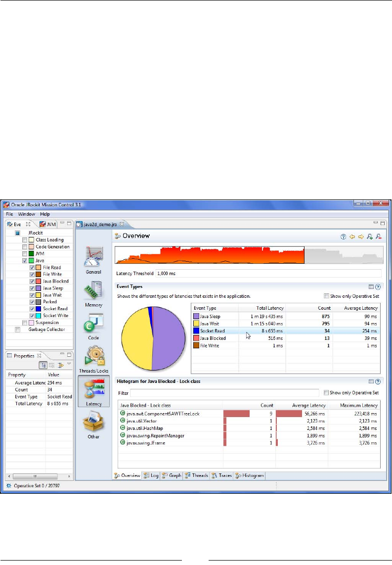
Task: Switch to the Histogram tab
Action: (250, 475)
